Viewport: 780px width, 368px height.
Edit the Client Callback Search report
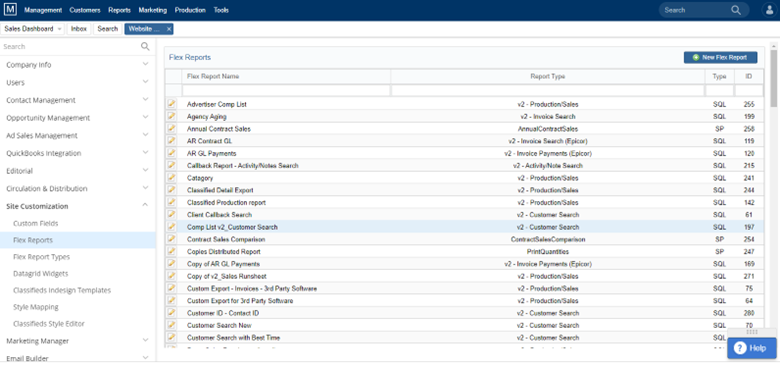coord(172,214)
